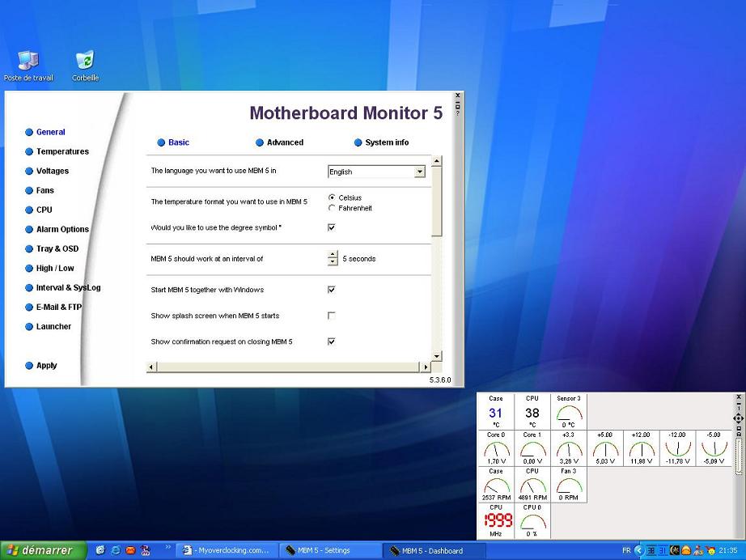Click the vertical scrollbar up arrow in settings
The width and height of the screenshot is (746, 560).
pyautogui.click(x=437, y=161)
